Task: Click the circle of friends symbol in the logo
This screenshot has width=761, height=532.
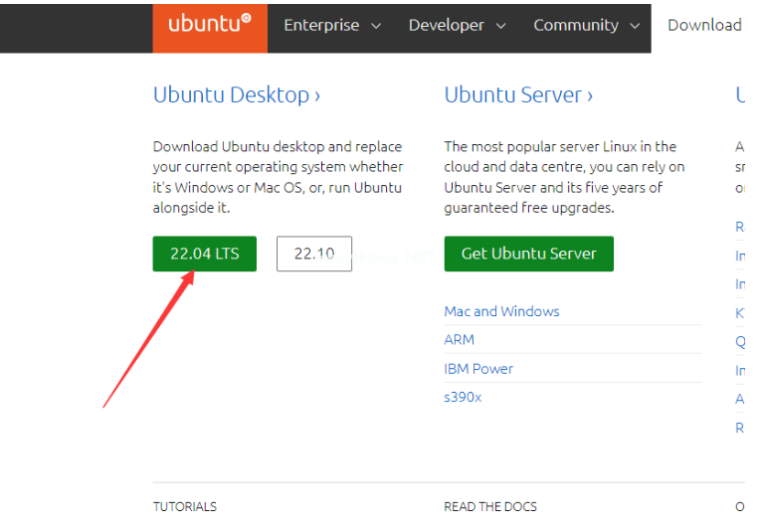Action: click(246, 19)
